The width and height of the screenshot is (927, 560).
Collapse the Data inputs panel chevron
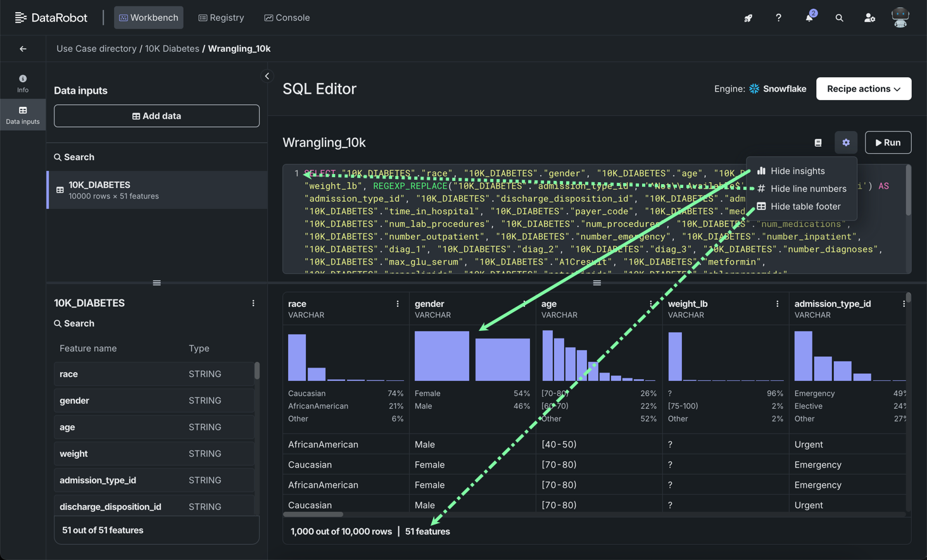tap(267, 76)
